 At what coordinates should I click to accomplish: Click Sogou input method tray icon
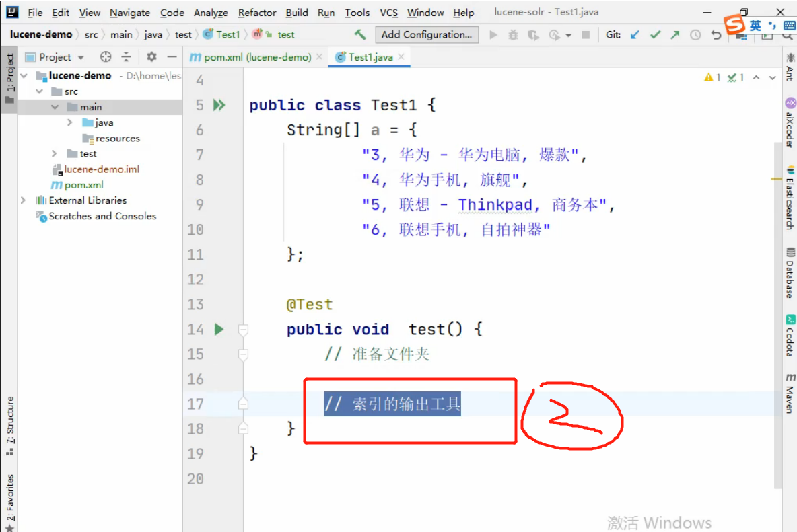[x=734, y=24]
